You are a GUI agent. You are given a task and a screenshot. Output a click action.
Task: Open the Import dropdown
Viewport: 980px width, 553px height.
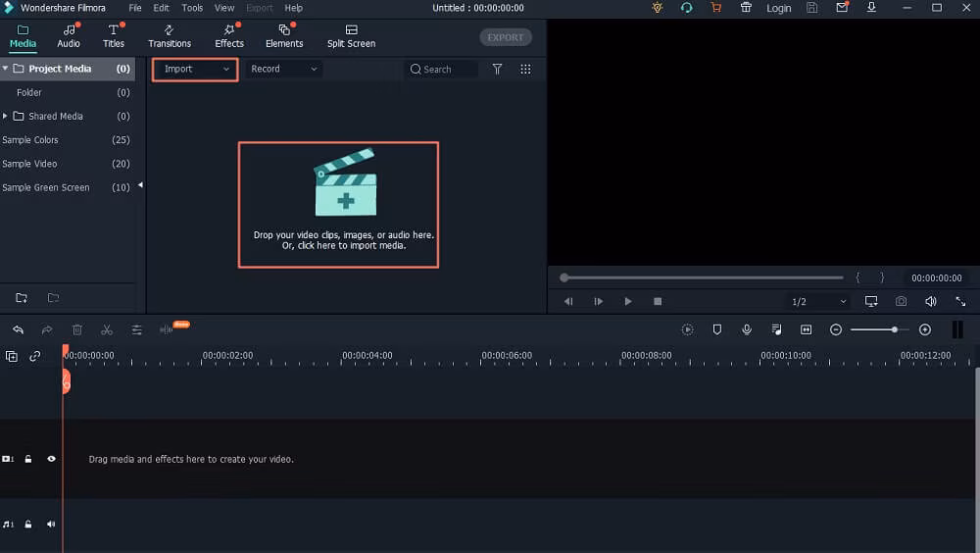[195, 70]
